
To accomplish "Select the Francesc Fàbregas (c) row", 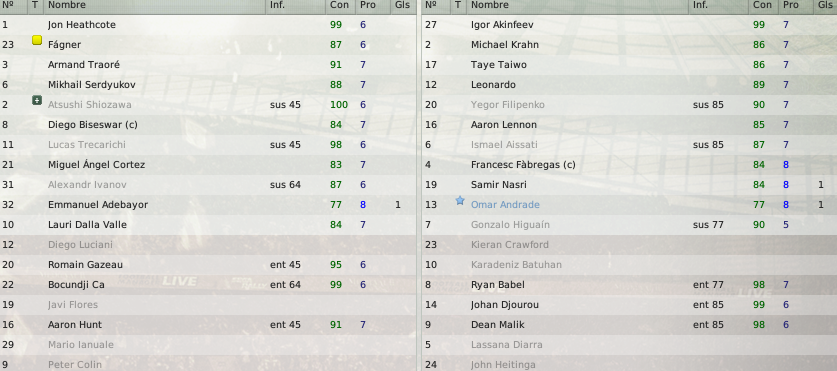I will 629,165.
